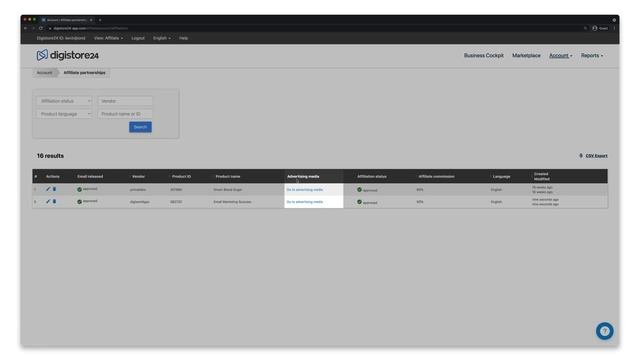Open Go to advertising media link in row 2
This screenshot has height=360, width=640.
tap(304, 202)
